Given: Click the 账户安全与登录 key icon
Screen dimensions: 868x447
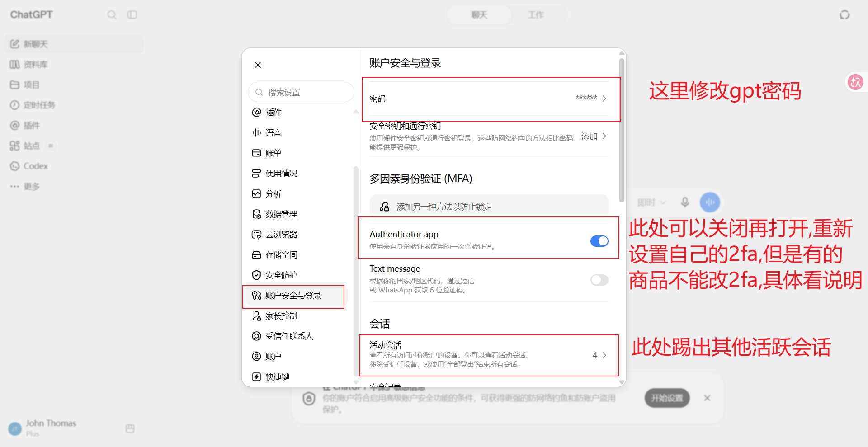Looking at the screenshot, I should click(x=256, y=296).
